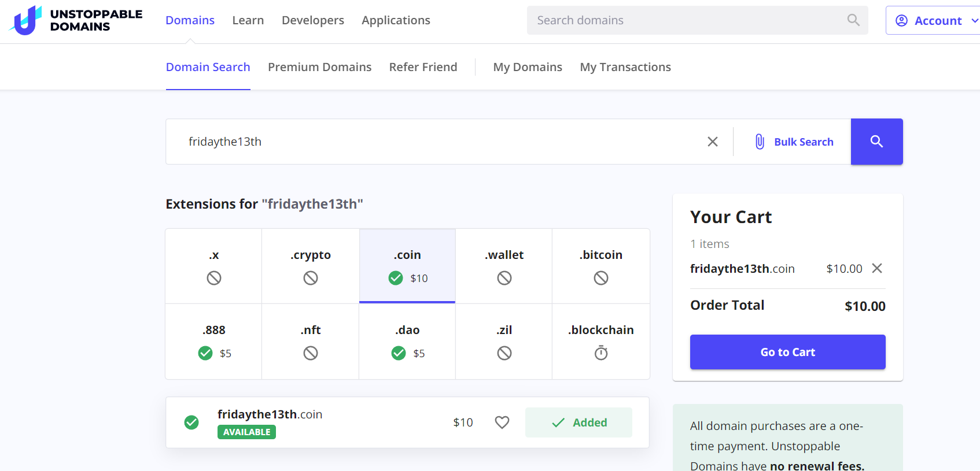Viewport: 980px width, 471px height.
Task: Select the .x extension tile
Action: coord(213,266)
